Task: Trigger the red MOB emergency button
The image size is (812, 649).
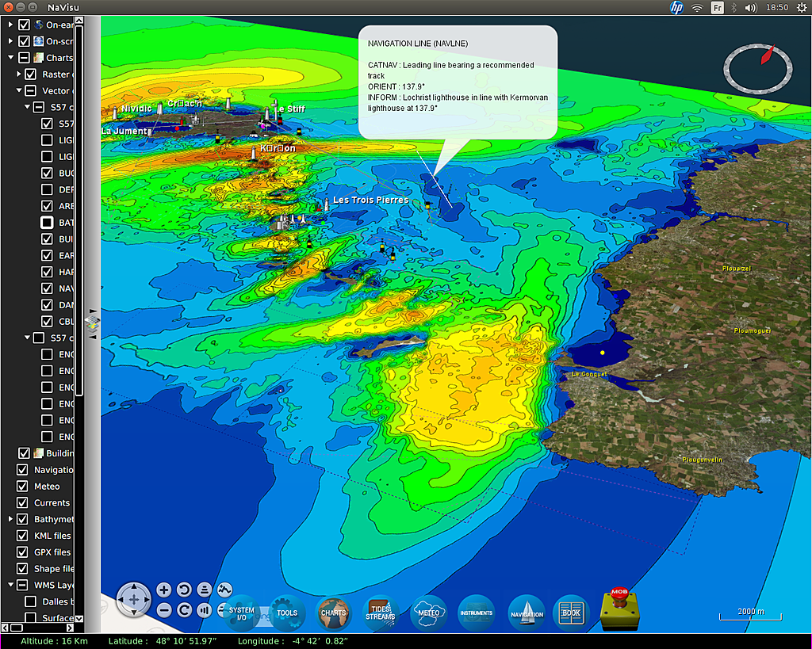Action: pyautogui.click(x=619, y=609)
